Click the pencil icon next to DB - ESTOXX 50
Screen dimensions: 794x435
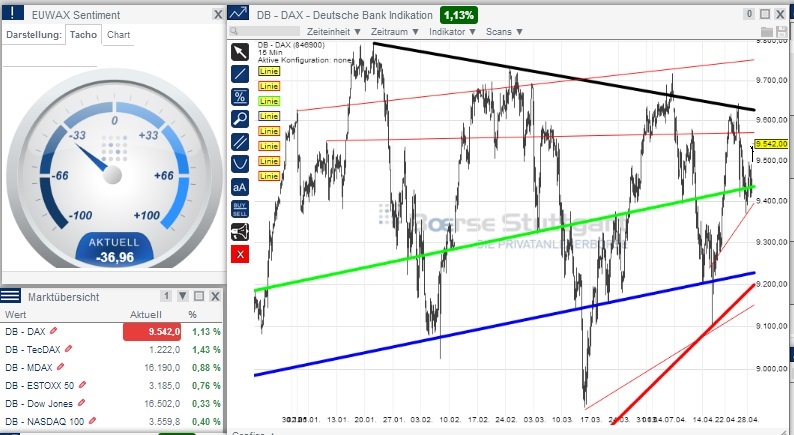pos(83,385)
